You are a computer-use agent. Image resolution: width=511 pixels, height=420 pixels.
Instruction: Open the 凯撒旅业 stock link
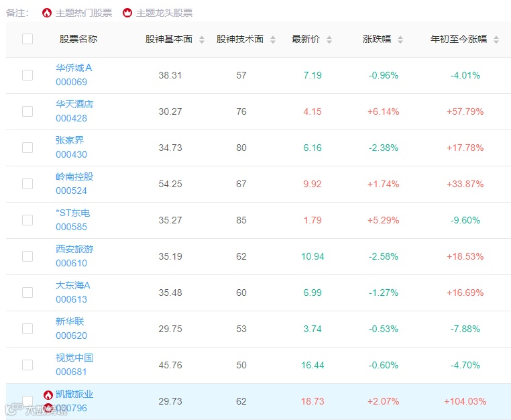74,394
